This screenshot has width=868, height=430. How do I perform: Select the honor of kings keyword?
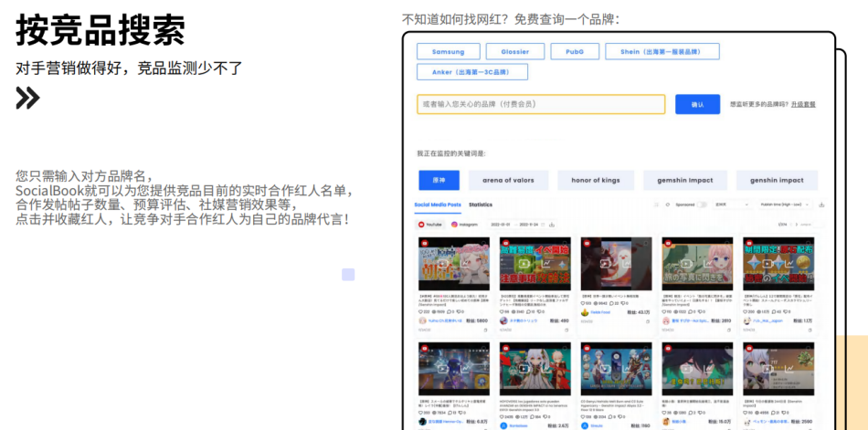point(596,181)
